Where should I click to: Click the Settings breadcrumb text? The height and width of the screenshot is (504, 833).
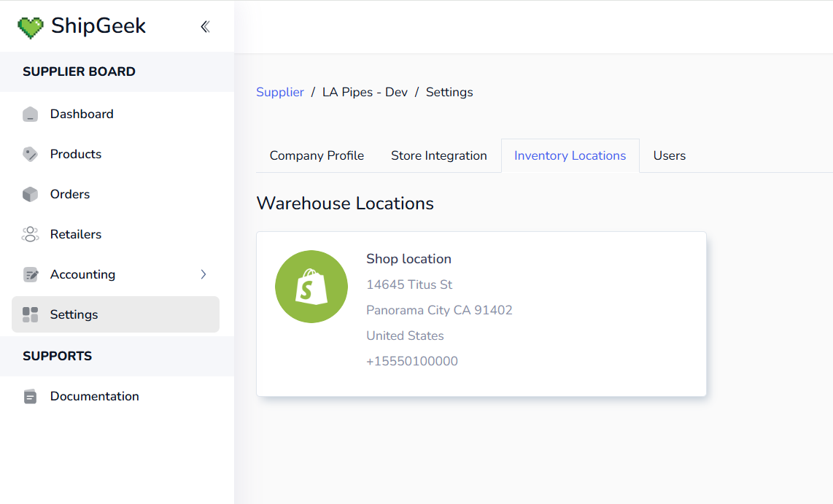point(449,93)
